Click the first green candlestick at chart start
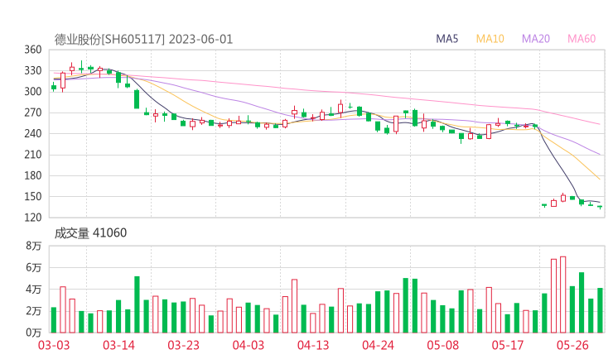 tap(54, 87)
